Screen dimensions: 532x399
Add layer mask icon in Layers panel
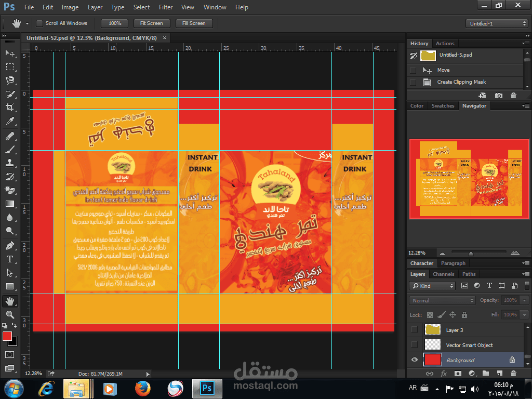pyautogui.click(x=458, y=373)
